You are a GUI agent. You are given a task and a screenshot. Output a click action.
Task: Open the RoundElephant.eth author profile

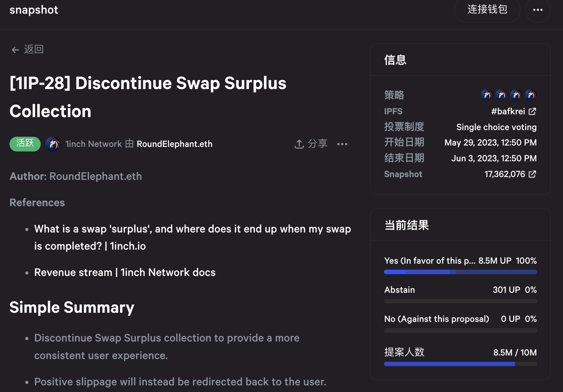coord(174,144)
